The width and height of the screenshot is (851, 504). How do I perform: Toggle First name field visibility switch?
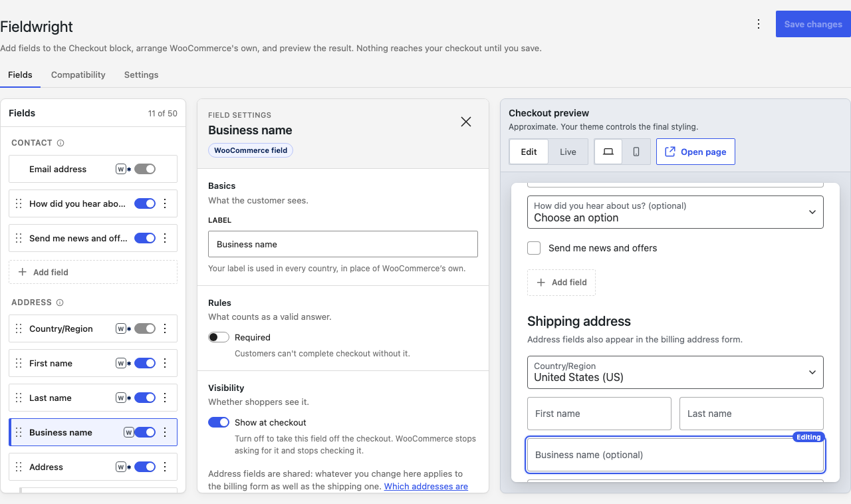point(145,363)
